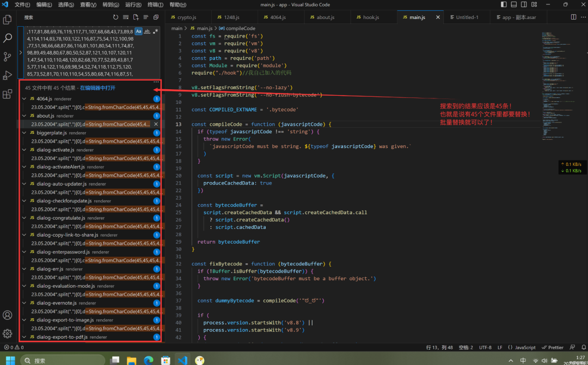Open the 终端(T) menu
This screenshot has height=365, width=588.
(x=155, y=4)
